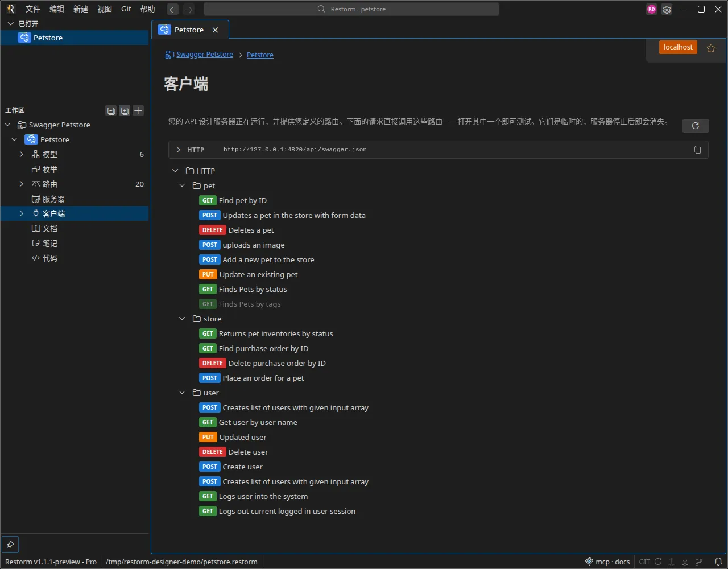This screenshot has height=569, width=728.
Task: Open the 文件 menu
Action: (33, 9)
